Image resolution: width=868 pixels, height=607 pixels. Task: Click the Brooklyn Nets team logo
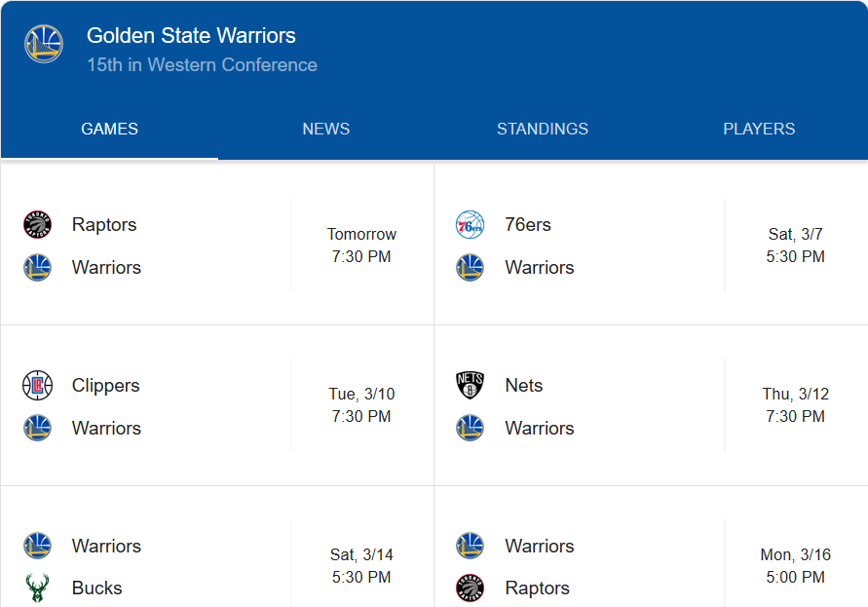pyautogui.click(x=470, y=386)
